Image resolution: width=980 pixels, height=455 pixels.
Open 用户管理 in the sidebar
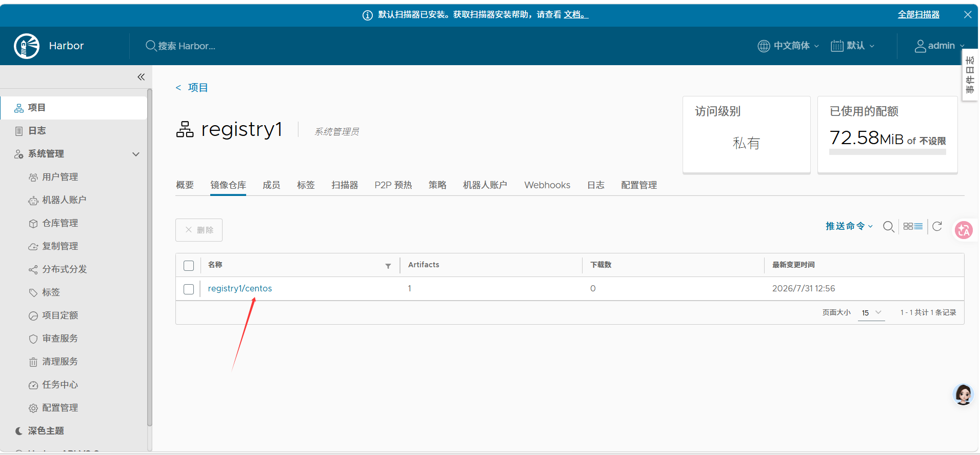pos(60,177)
